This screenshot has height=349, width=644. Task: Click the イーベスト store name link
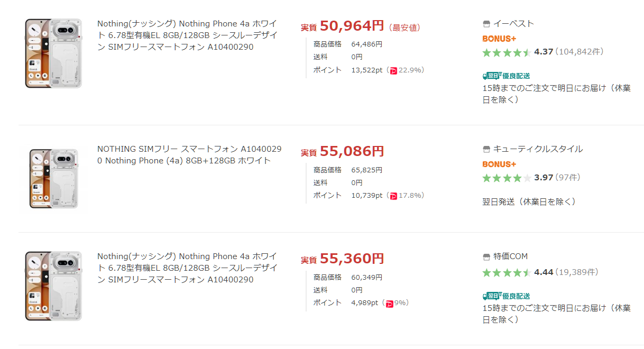click(513, 24)
